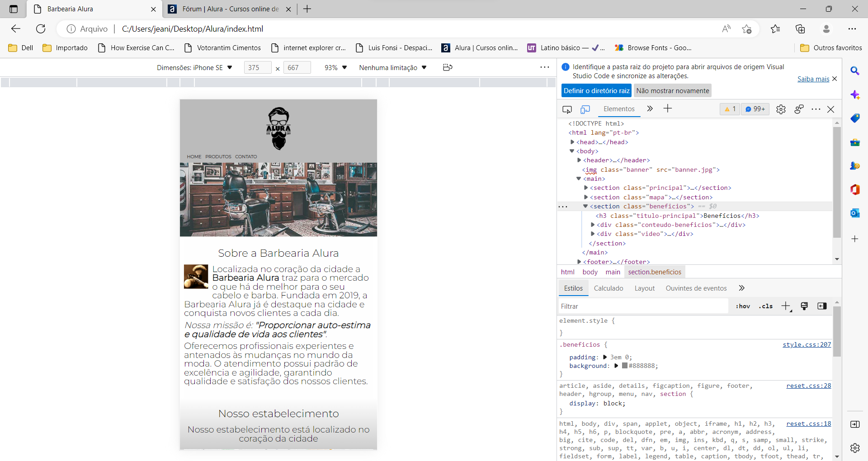Reload the current page
This screenshot has width=868, height=461.
41,29
